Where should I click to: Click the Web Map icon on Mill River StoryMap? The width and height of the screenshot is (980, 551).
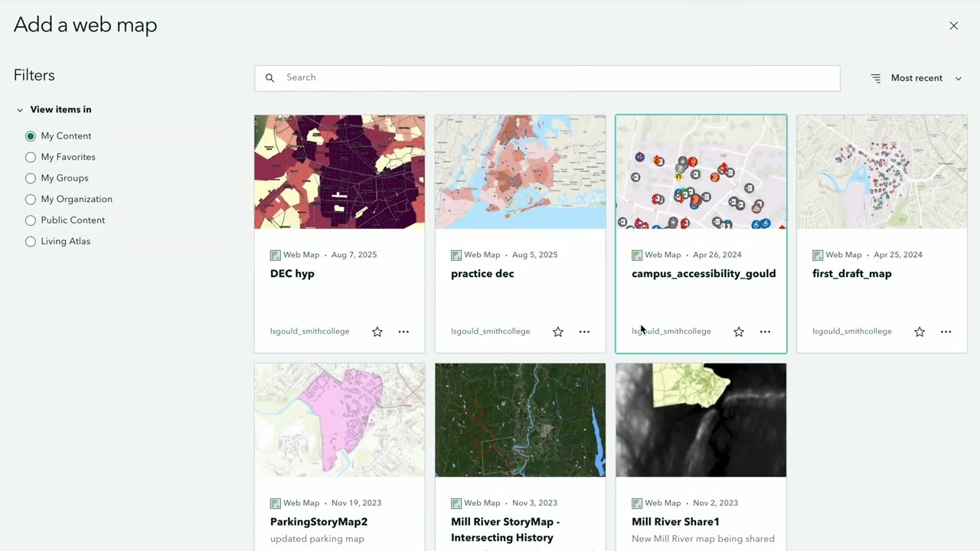click(x=456, y=503)
